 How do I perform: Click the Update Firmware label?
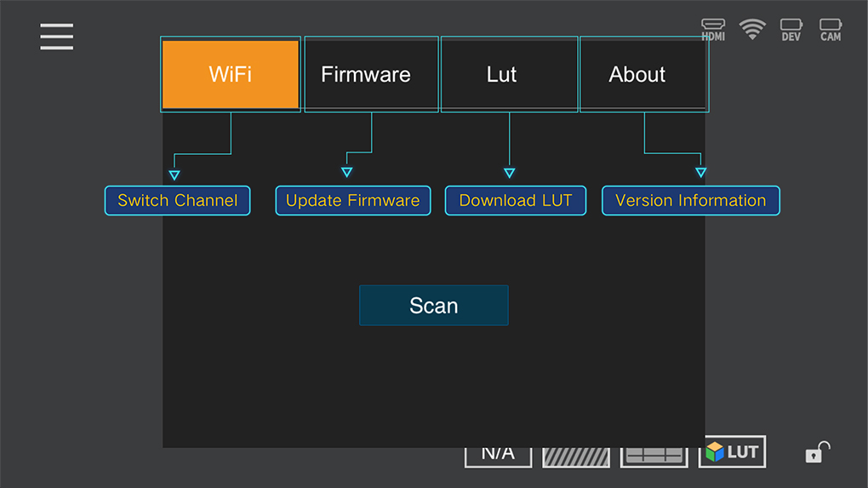(x=352, y=201)
